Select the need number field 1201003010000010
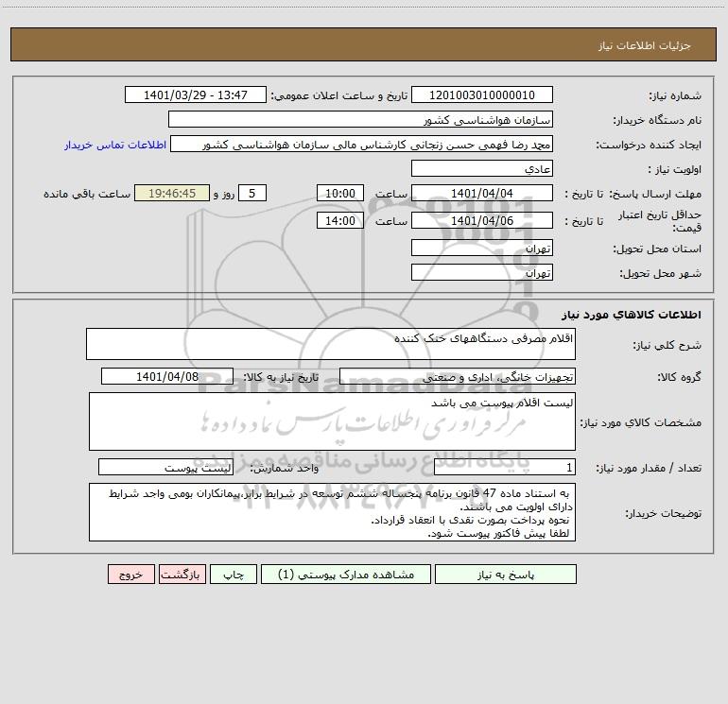This screenshot has height=704, width=728. point(482,94)
